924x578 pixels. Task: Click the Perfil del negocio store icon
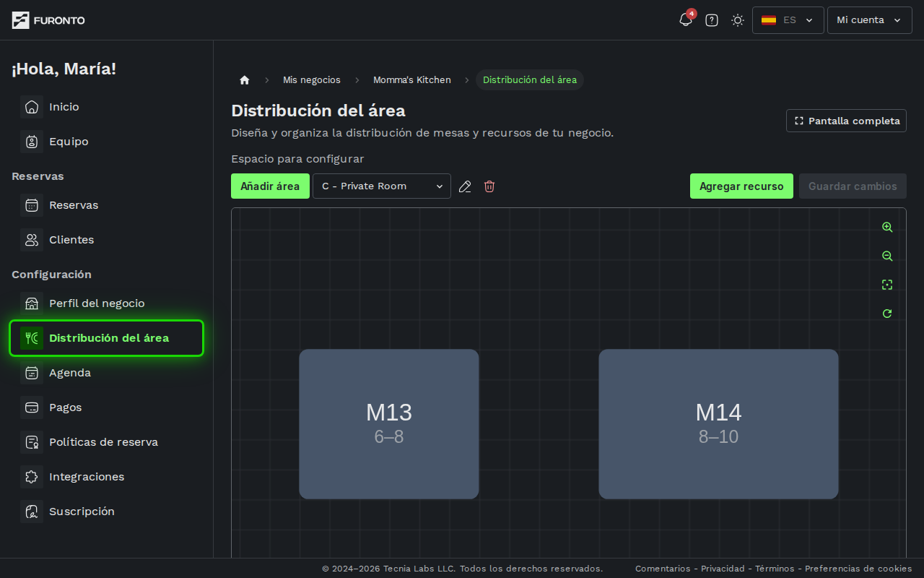(x=32, y=303)
